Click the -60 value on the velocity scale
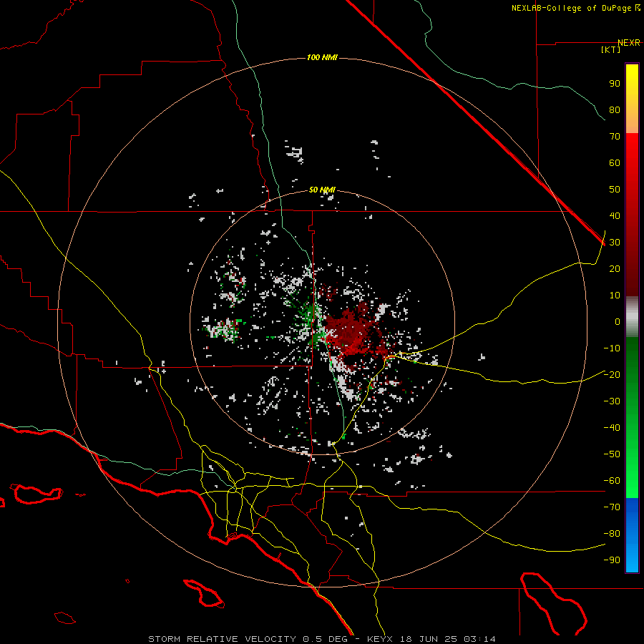 [612, 481]
